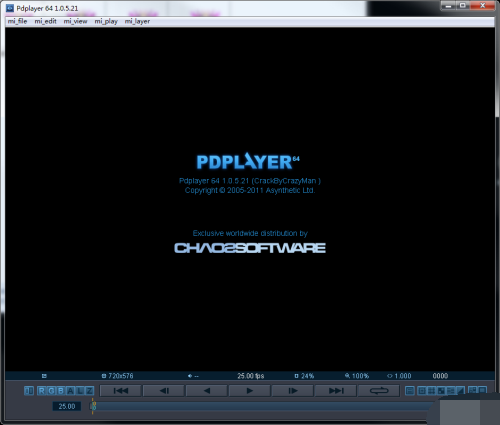Jump to first frame button
This screenshot has width=500, height=425.
click(x=121, y=391)
